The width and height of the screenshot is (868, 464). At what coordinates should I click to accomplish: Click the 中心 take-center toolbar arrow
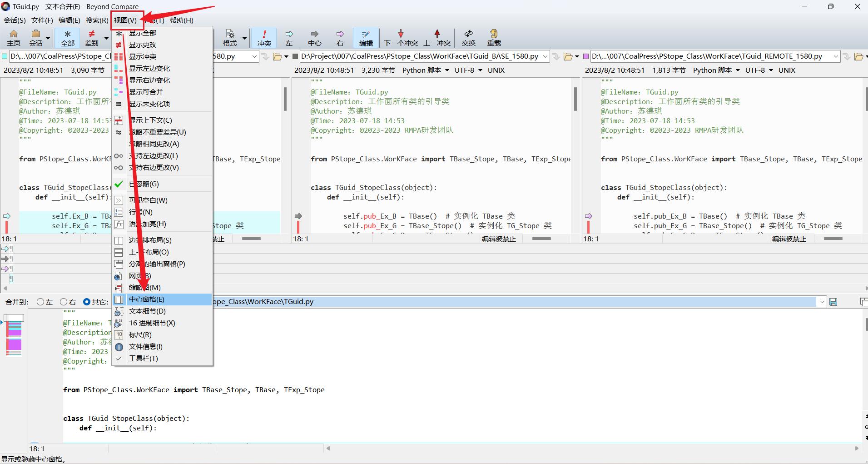coord(314,38)
